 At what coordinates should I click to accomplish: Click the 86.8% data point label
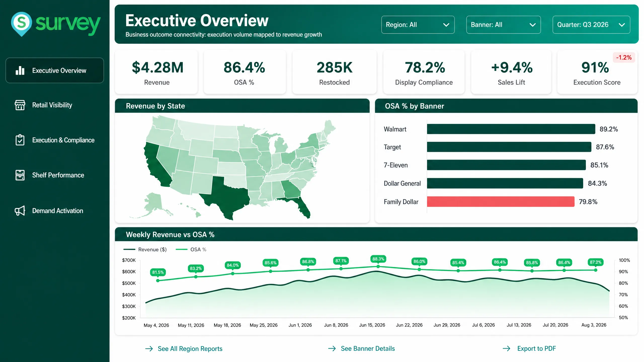(308, 262)
